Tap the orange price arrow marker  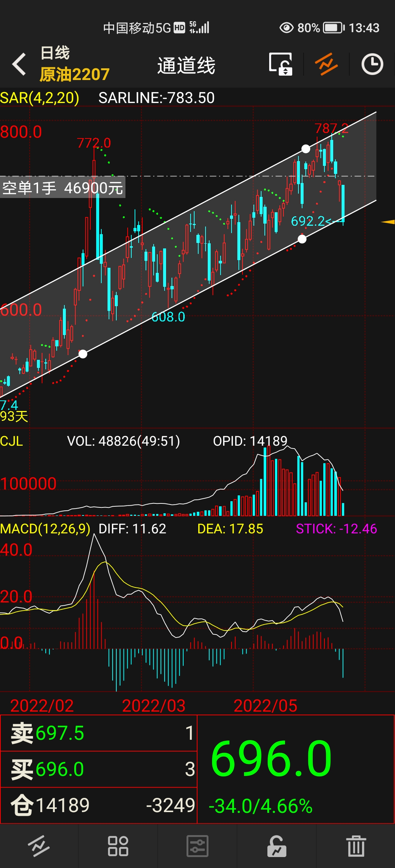[388, 222]
